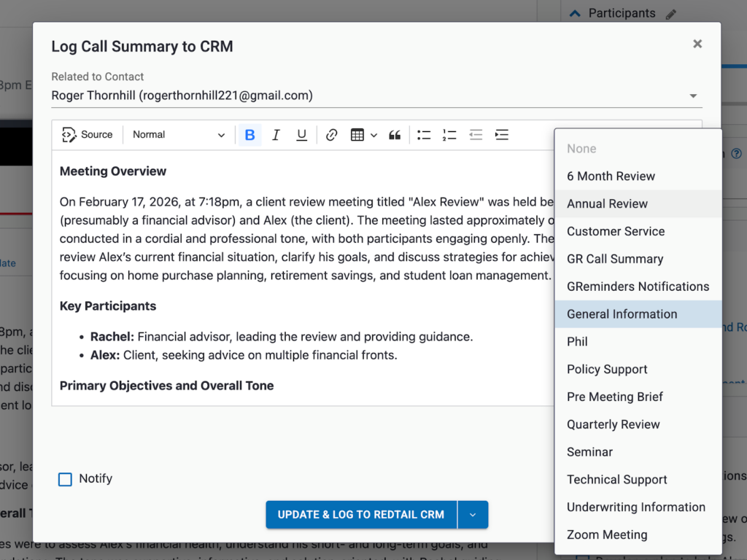Toggle bold formatting in editor toolbar
Image resolution: width=747 pixels, height=560 pixels.
[249, 135]
